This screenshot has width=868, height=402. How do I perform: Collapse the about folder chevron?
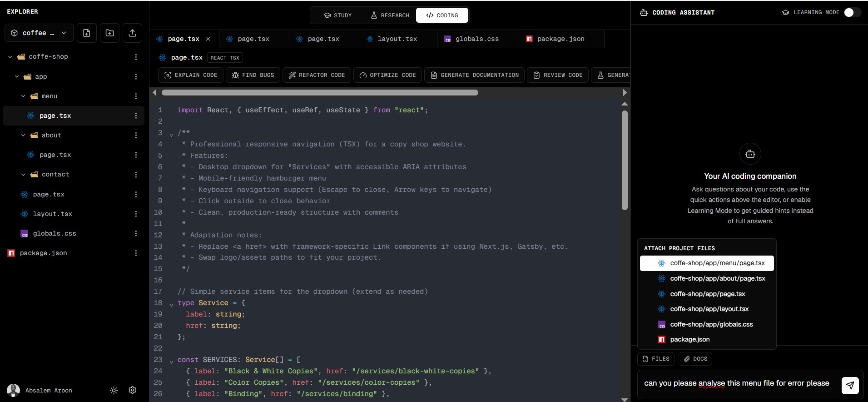point(23,135)
